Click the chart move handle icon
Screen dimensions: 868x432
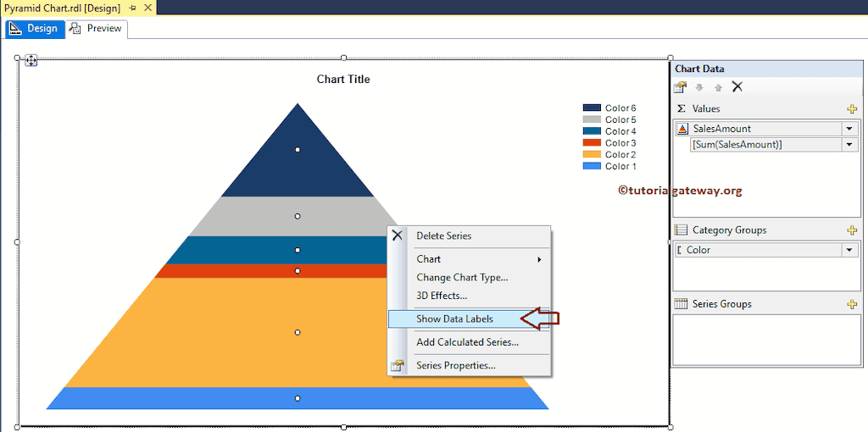(31, 60)
